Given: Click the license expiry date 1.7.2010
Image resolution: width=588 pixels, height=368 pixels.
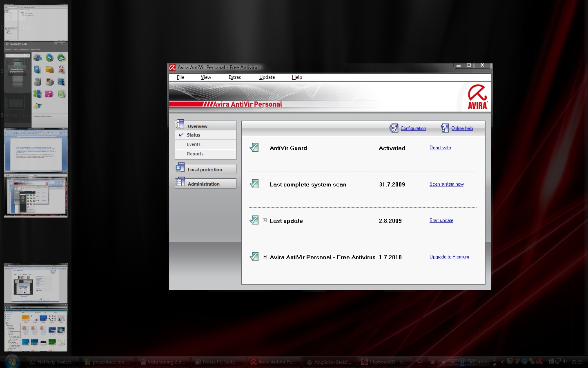Looking at the screenshot, I should (390, 257).
